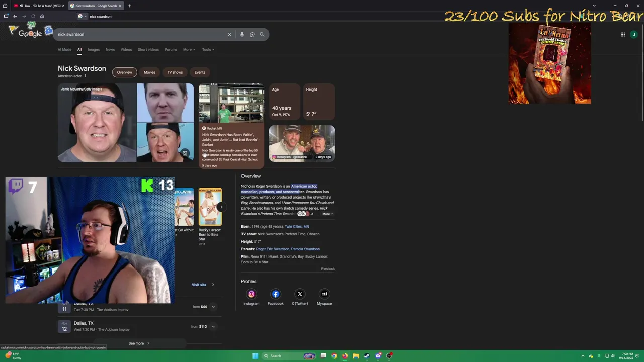Open the Videos results tab
This screenshot has height=362, width=644.
tap(126, 49)
